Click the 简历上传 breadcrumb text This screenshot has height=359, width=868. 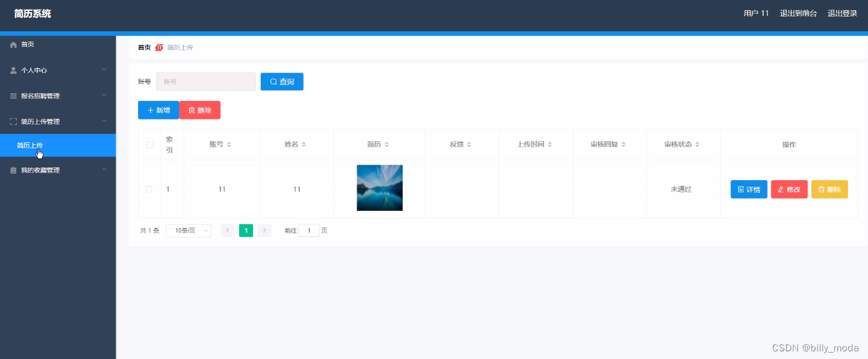click(180, 47)
